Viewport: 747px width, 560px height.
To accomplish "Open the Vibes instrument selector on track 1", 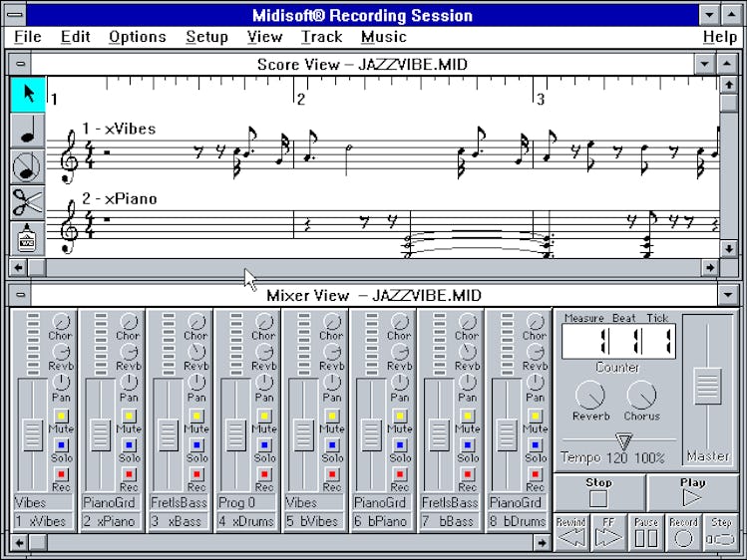I will tap(43, 502).
